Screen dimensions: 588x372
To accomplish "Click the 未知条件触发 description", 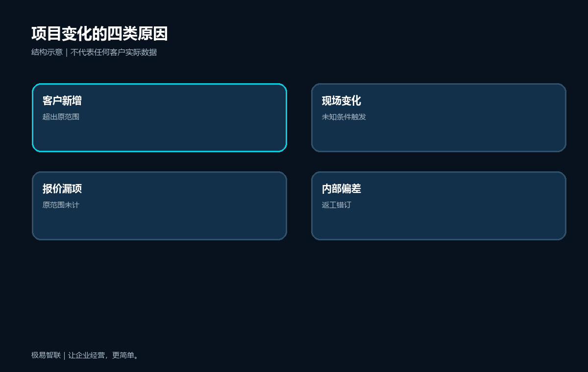I will [x=344, y=117].
